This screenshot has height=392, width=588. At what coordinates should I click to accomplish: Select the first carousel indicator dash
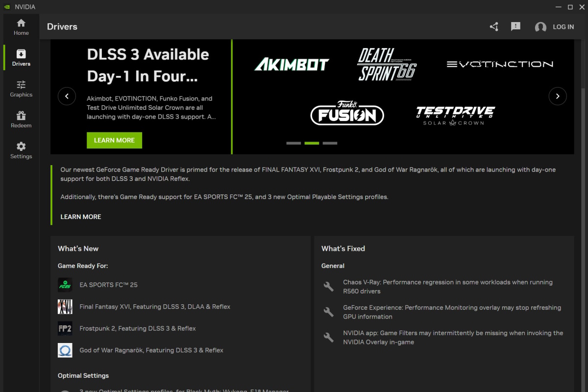[x=294, y=143]
